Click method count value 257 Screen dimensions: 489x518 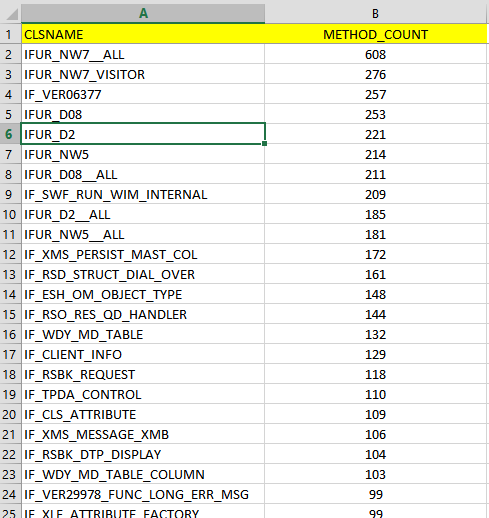click(x=376, y=94)
